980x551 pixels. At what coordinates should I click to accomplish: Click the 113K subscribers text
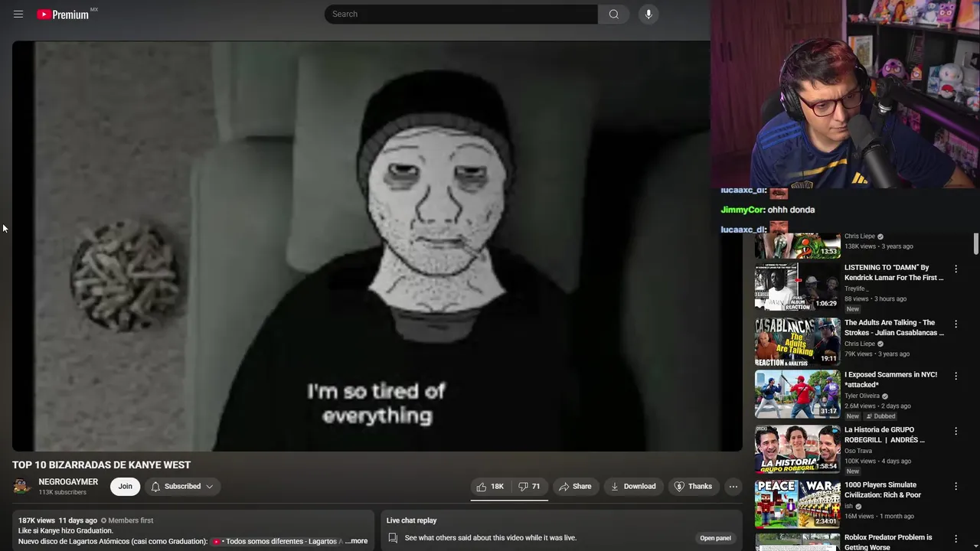pos(62,492)
